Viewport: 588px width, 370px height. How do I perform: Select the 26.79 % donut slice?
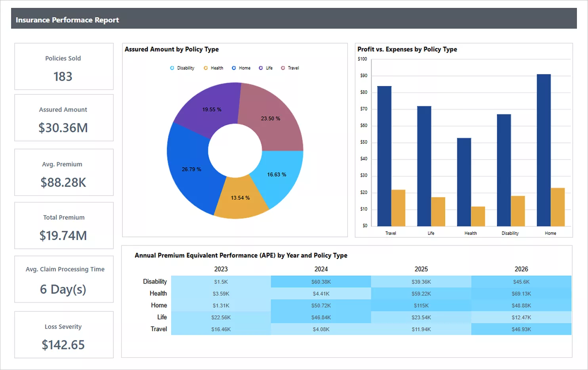point(191,169)
